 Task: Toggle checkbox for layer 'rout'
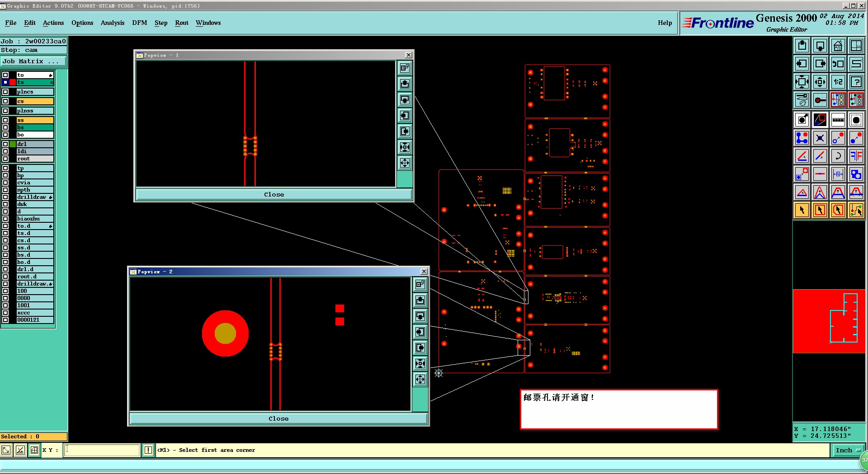5,159
